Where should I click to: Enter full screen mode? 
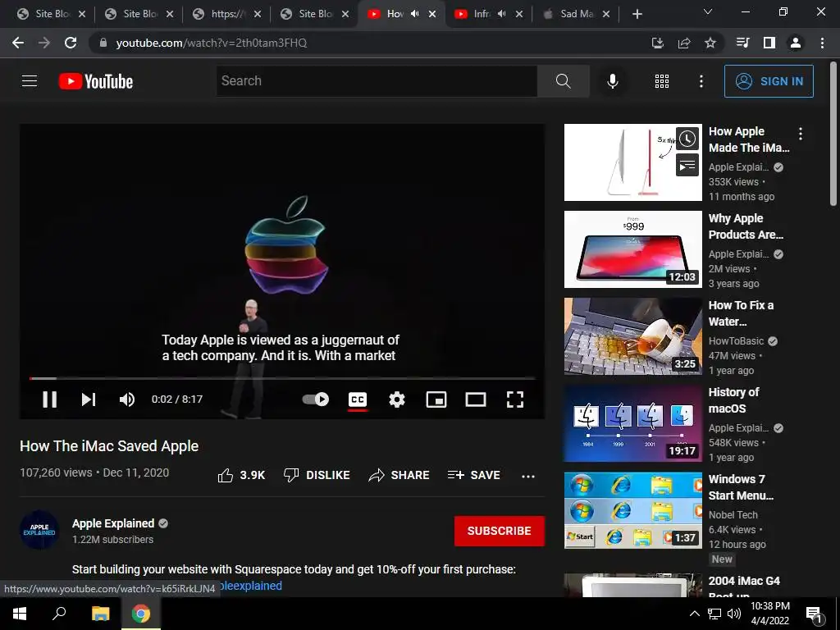(515, 399)
